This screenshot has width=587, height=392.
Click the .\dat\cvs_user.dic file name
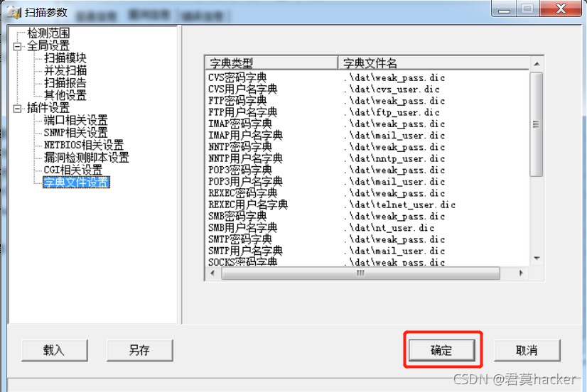[x=392, y=89]
